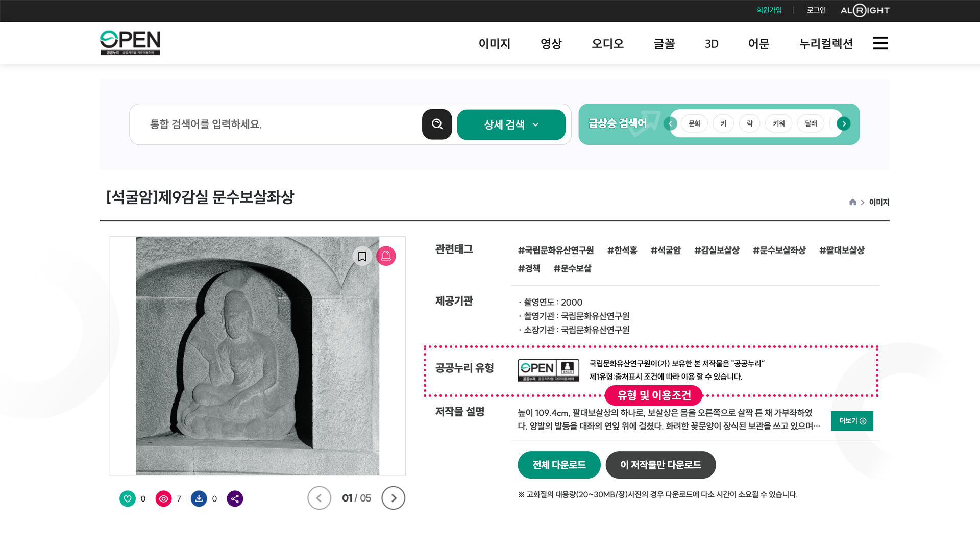Bookmark the image with the bookmark icon

362,256
